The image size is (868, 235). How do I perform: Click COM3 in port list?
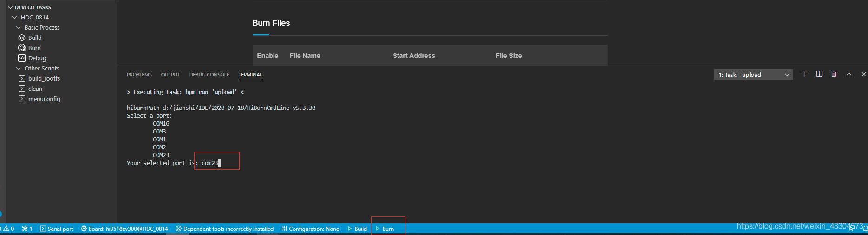(159, 132)
